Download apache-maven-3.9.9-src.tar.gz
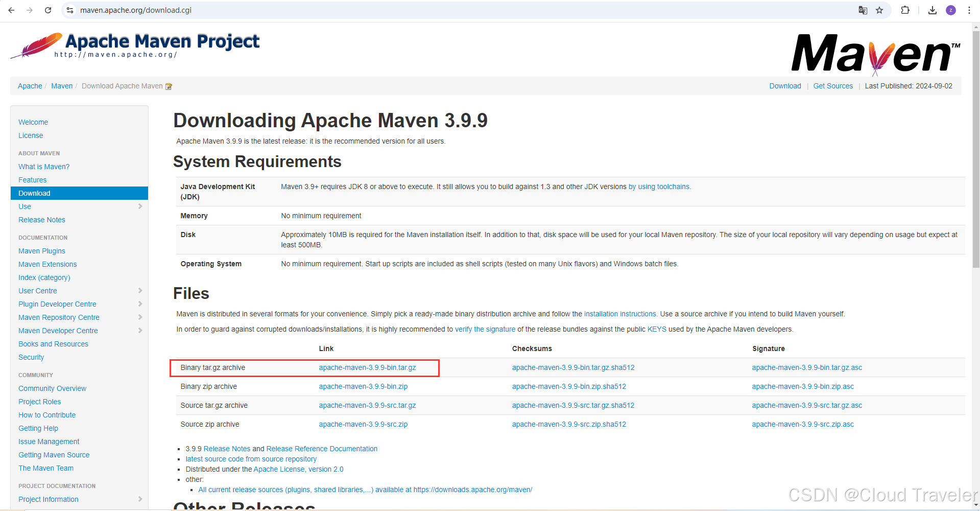The height and width of the screenshot is (511, 980). tap(367, 405)
